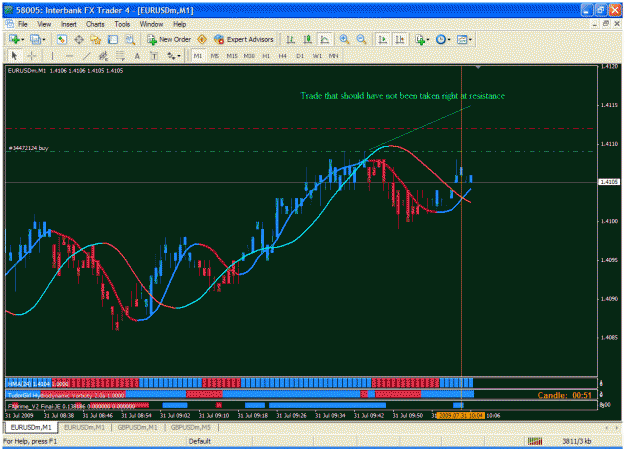Select the Text tool (A icon)
This screenshot has height=449, width=625.
(x=137, y=56)
